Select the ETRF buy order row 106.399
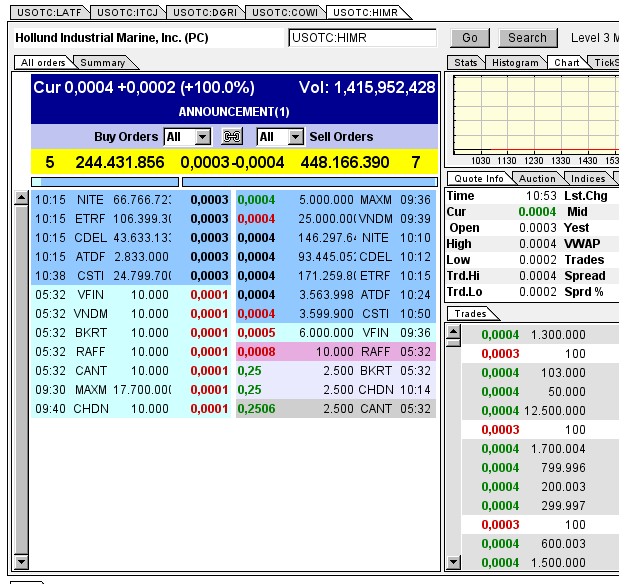The height and width of the screenshot is (584, 629). pyautogui.click(x=131, y=219)
